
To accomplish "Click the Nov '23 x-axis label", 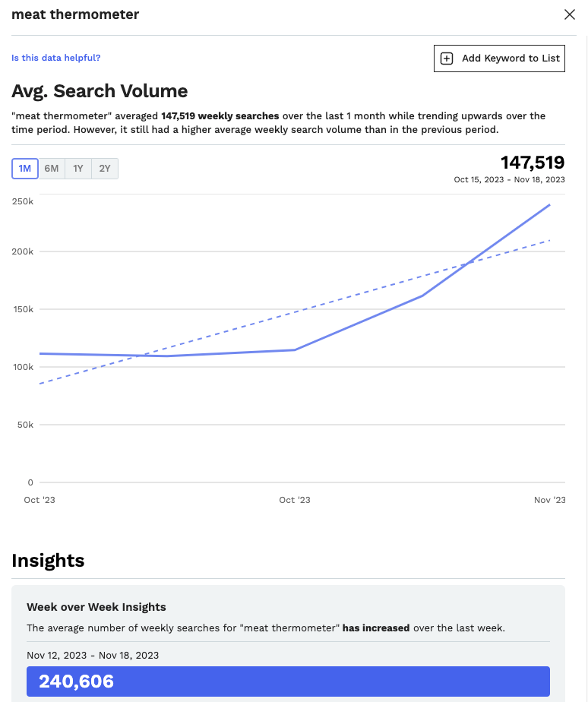I will [x=549, y=500].
